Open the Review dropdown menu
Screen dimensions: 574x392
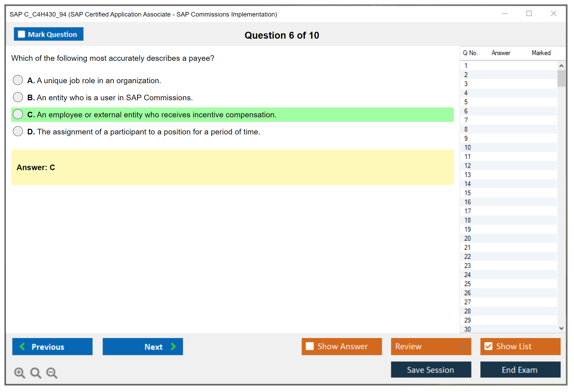463,346
